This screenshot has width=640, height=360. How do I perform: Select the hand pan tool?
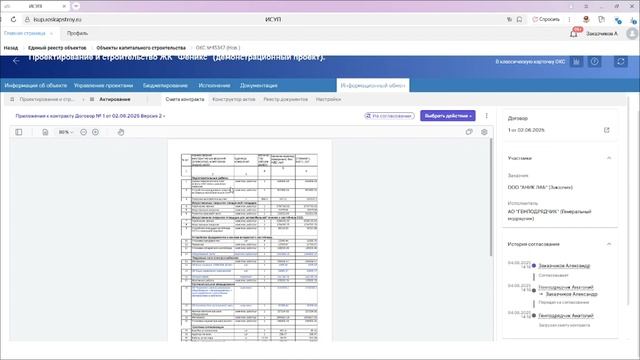tap(121, 132)
